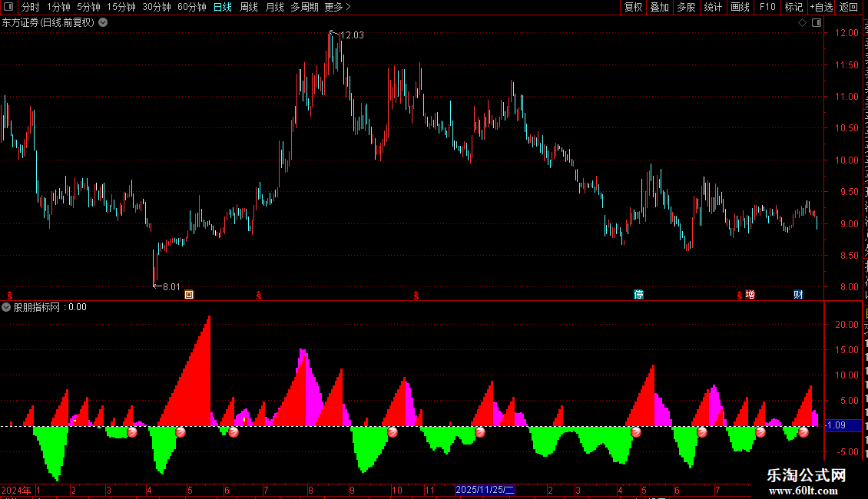Viewport: 868px width, 499px height.
Task: Click the square announcement marker icon
Action: (189, 294)
